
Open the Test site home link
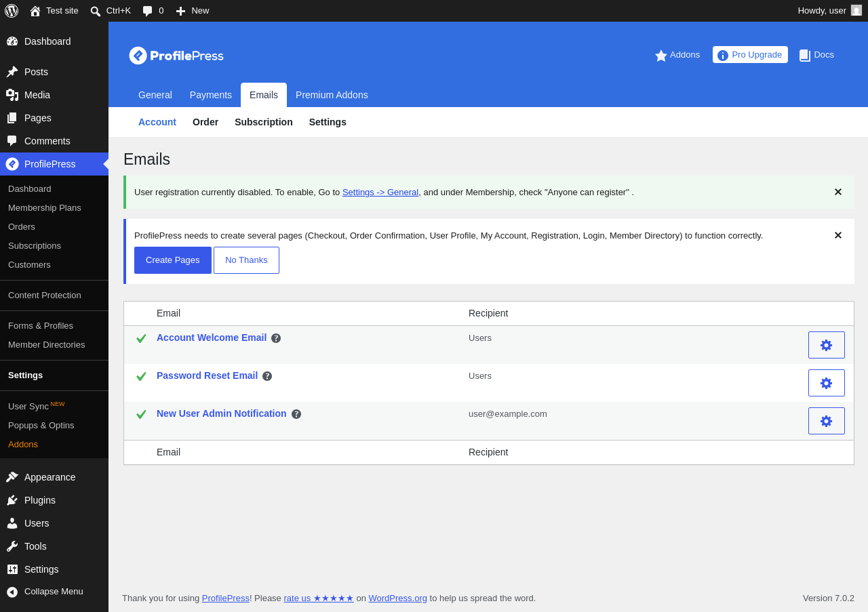(x=54, y=11)
